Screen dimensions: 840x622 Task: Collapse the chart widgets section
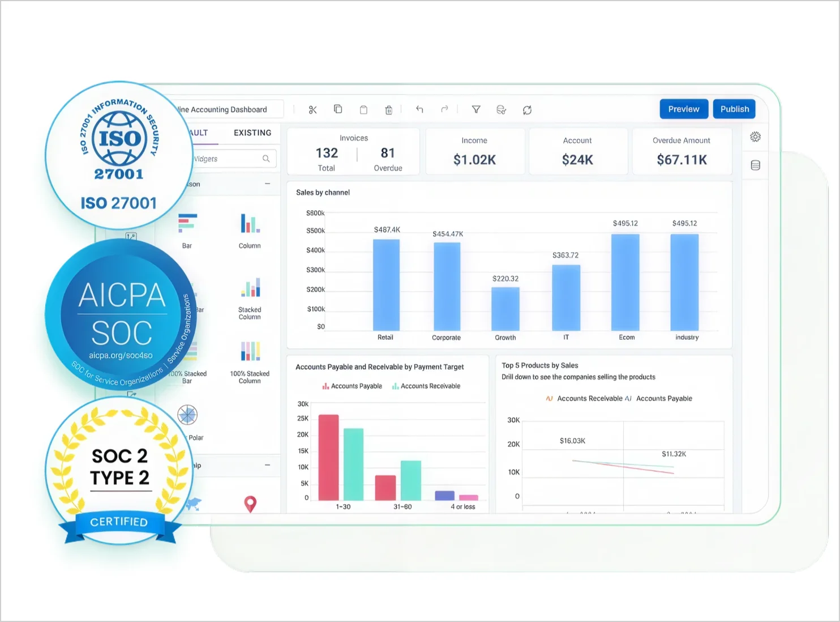268,184
